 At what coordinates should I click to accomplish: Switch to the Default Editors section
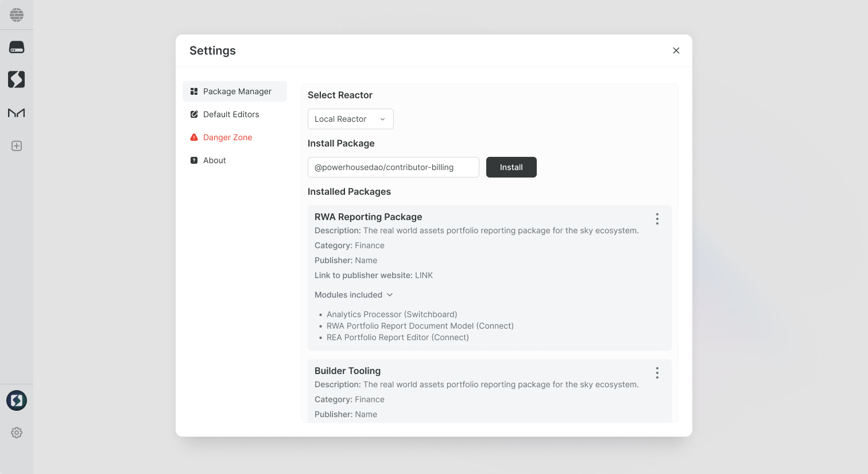click(231, 114)
